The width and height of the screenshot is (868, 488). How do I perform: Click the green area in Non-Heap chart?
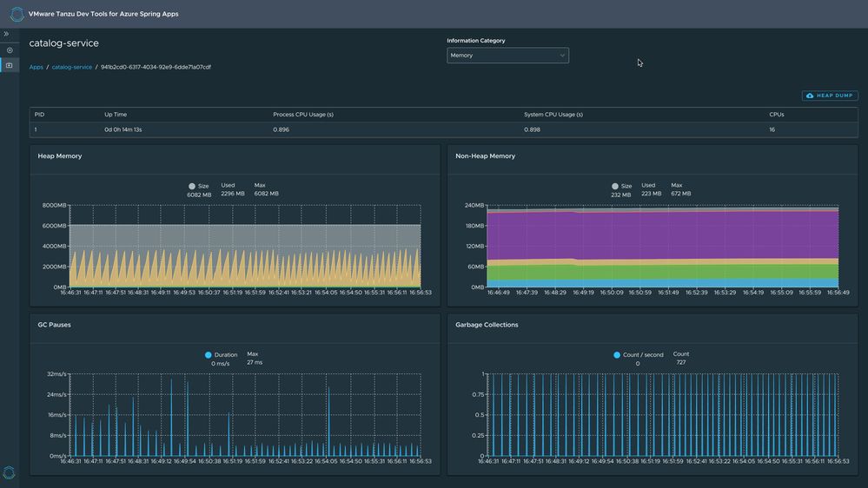pos(663,272)
